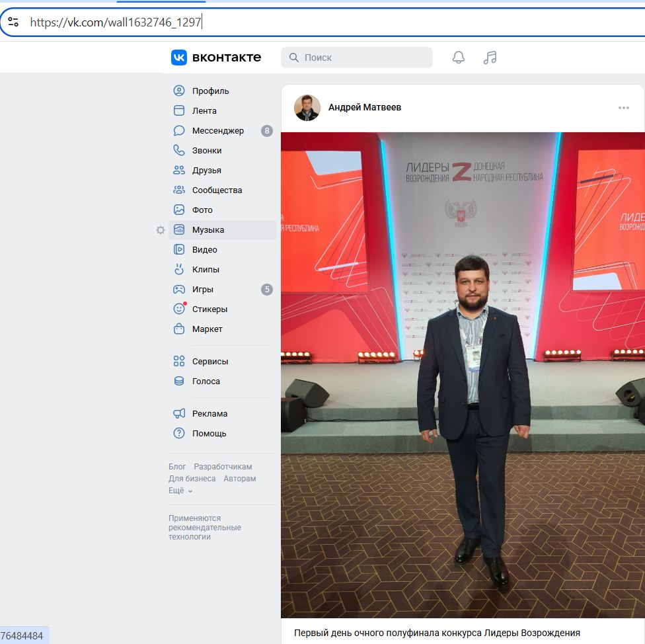Click the Разработчикам footer link
This screenshot has width=645, height=644.
pyautogui.click(x=223, y=467)
